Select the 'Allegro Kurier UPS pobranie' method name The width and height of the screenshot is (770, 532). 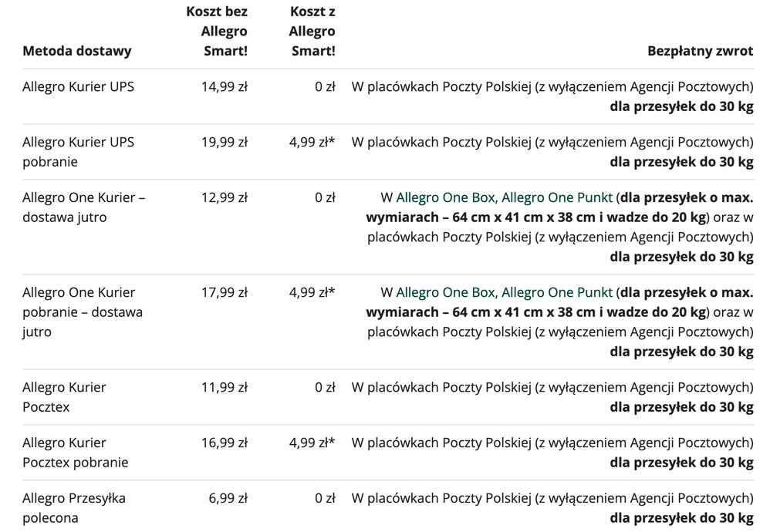[x=78, y=152]
